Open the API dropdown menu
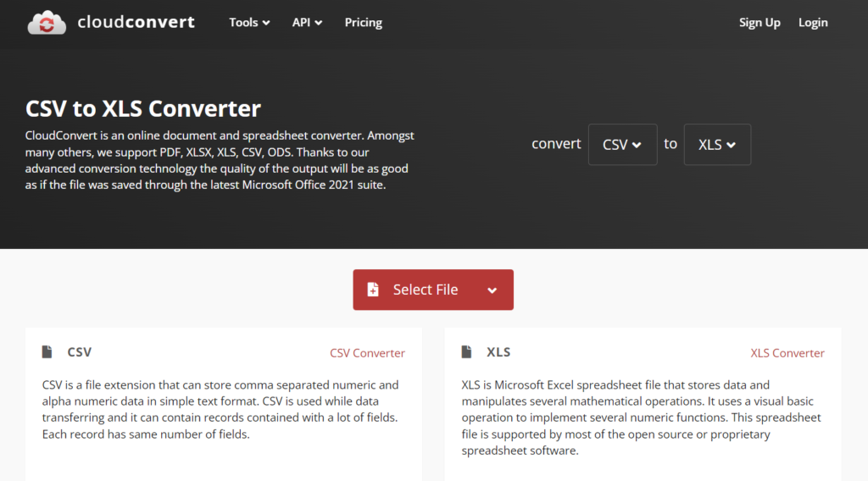Image resolution: width=868 pixels, height=481 pixels. click(307, 23)
